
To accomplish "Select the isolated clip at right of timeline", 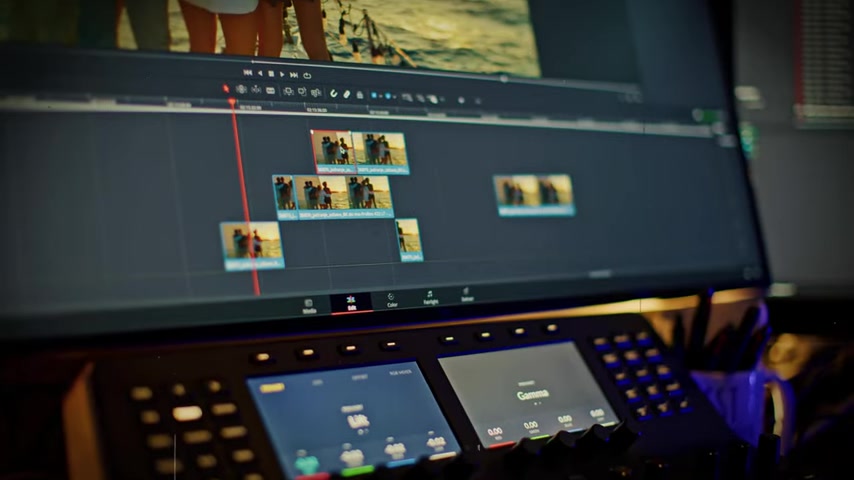I will (x=534, y=195).
